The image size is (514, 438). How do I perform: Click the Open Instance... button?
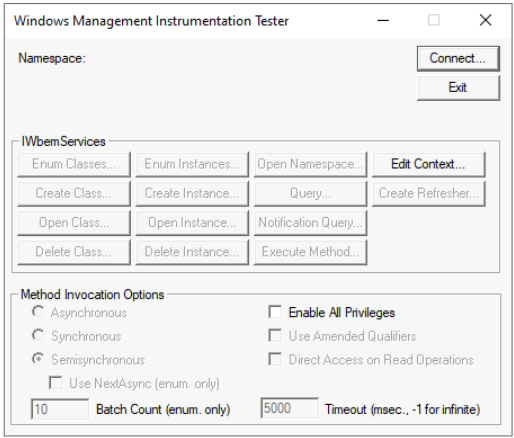(x=192, y=223)
